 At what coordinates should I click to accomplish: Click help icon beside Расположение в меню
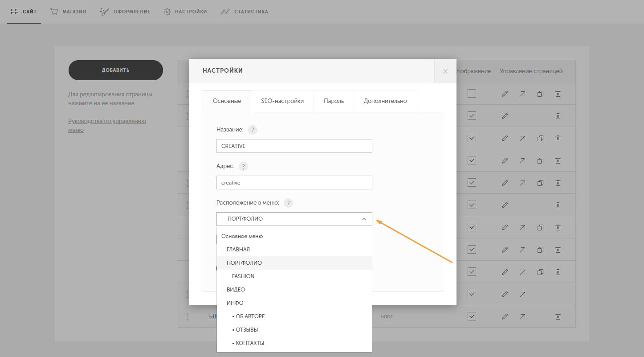point(288,203)
